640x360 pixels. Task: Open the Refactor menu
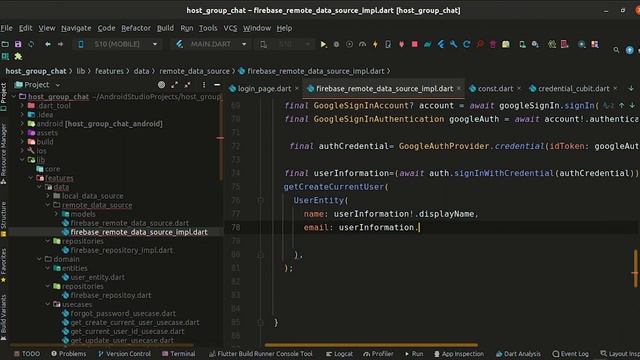coord(136,28)
